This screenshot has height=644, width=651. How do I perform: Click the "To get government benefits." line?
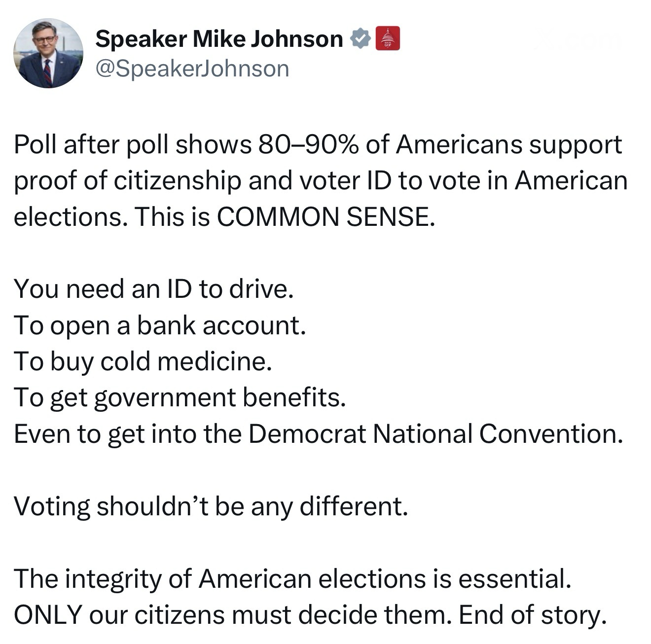click(x=180, y=397)
